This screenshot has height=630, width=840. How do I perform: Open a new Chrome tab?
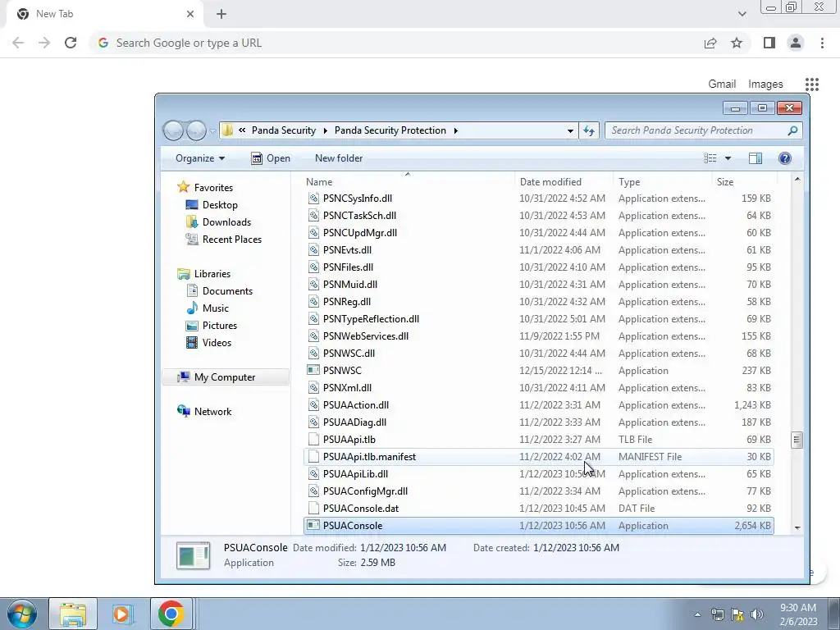pos(221,14)
